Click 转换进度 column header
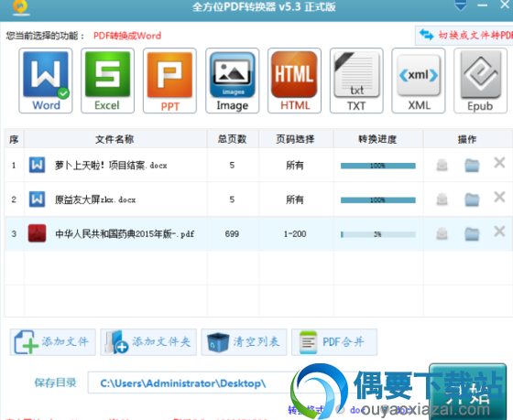 point(377,139)
